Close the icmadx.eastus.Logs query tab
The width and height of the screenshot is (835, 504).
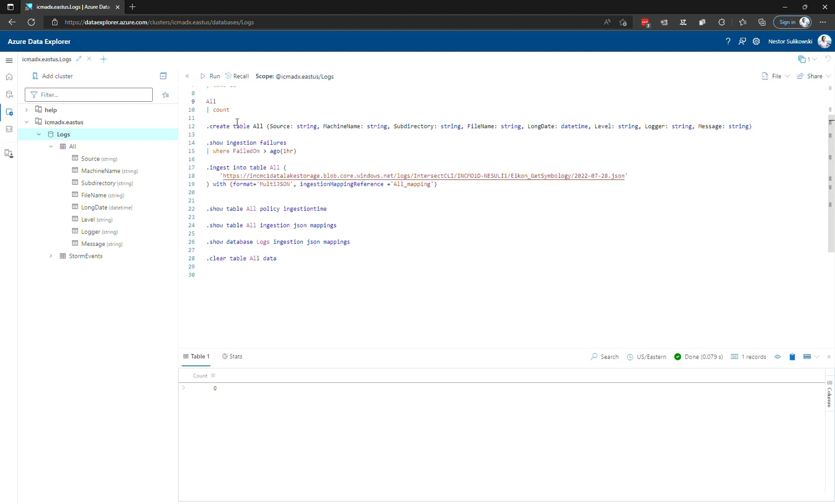click(x=89, y=59)
